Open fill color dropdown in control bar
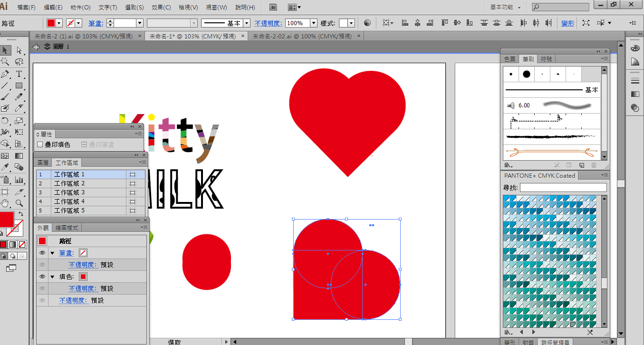The height and width of the screenshot is (345, 644). pyautogui.click(x=59, y=23)
